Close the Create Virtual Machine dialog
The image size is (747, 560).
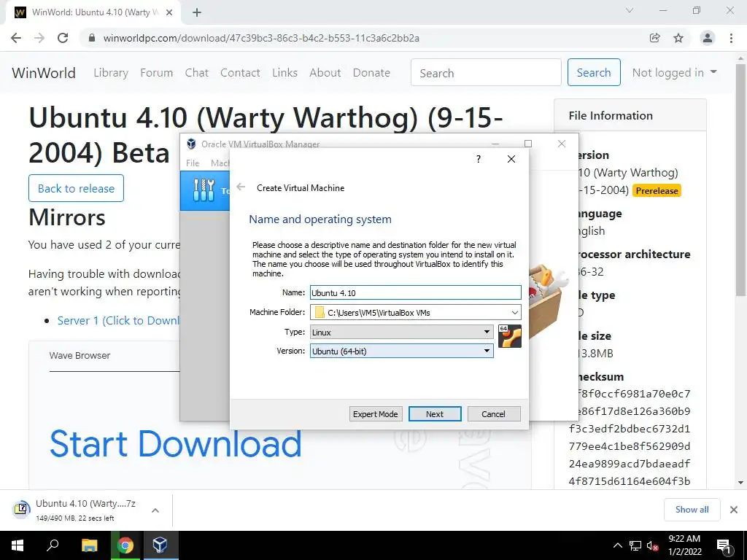click(x=511, y=159)
